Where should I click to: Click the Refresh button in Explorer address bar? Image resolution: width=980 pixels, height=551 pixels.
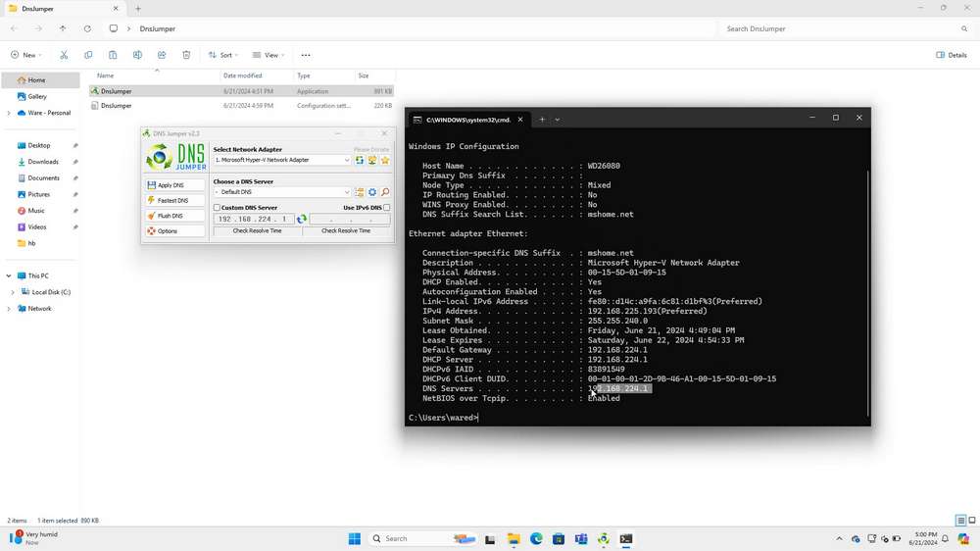click(87, 28)
